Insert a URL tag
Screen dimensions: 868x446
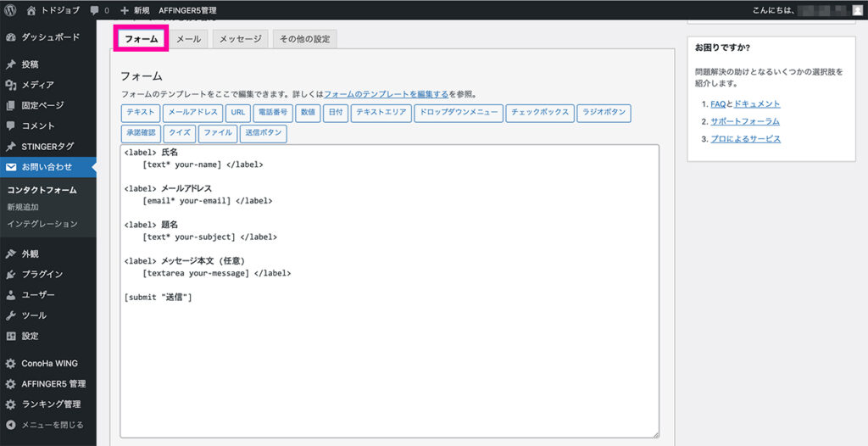click(238, 113)
